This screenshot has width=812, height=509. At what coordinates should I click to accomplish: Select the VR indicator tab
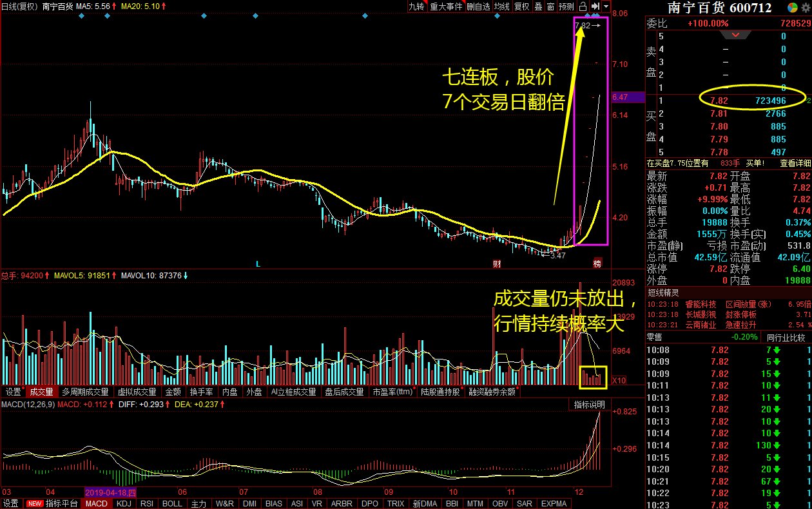click(x=317, y=503)
